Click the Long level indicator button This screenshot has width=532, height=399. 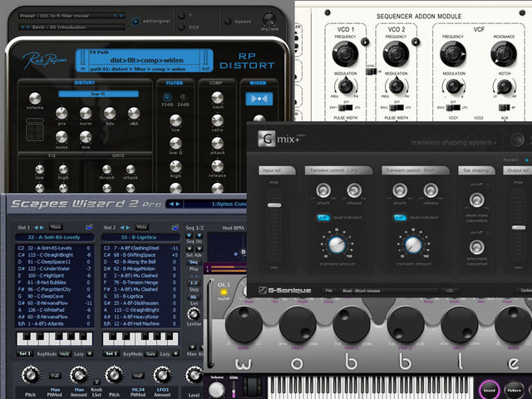coord(323,217)
